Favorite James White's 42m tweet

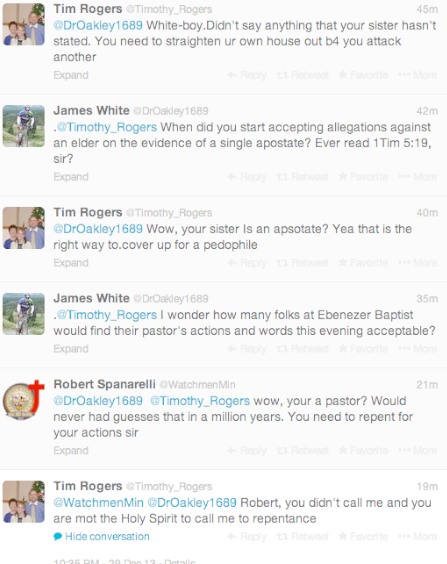coord(363,177)
